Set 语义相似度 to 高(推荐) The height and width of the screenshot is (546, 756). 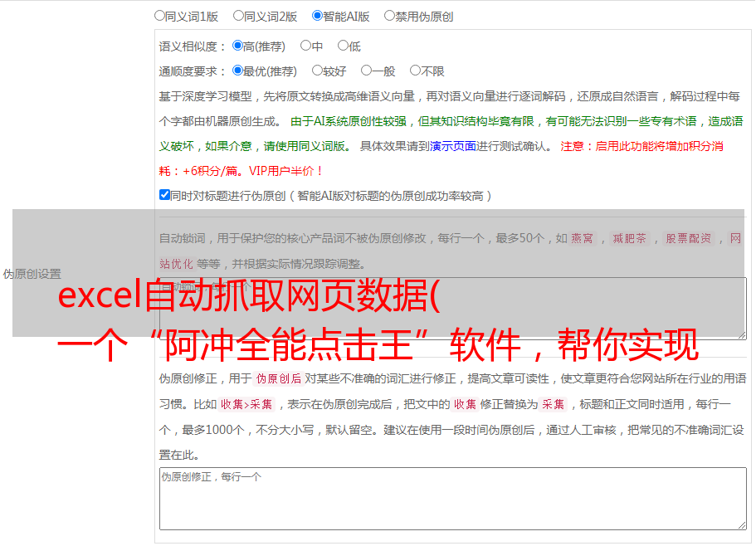click(237, 46)
